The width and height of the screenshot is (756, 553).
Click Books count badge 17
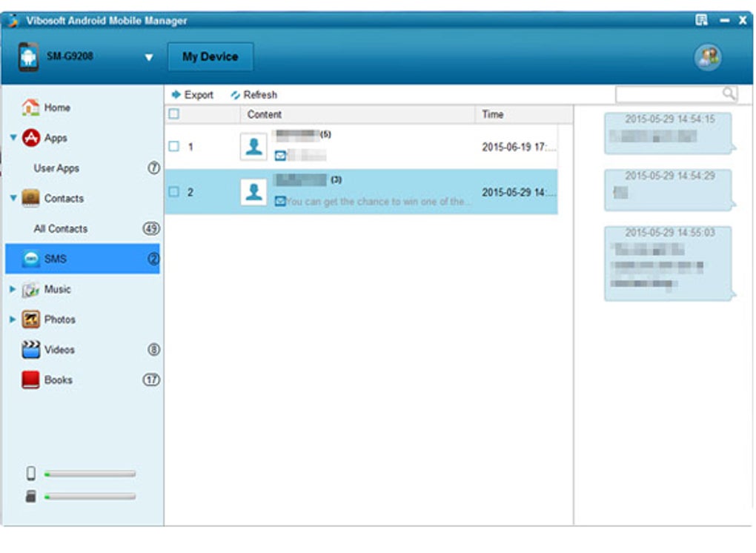coord(151,380)
